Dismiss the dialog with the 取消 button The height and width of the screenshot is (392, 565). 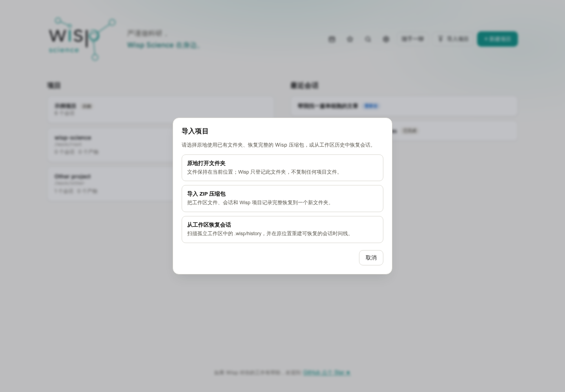[x=371, y=258]
